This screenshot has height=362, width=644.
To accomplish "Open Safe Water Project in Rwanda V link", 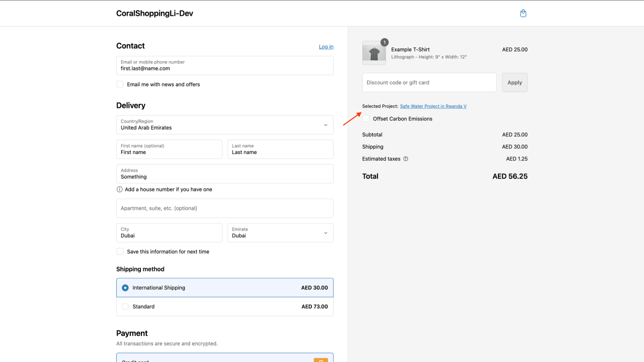I will pyautogui.click(x=433, y=107).
